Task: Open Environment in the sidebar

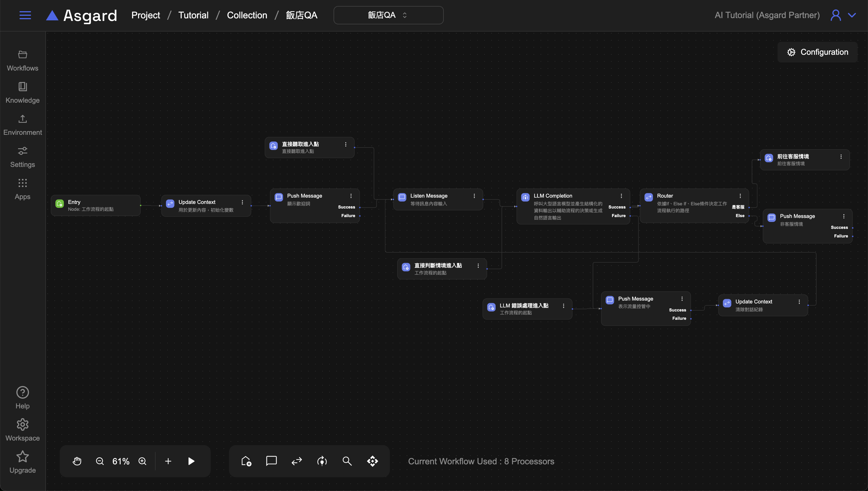Action: pos(23,125)
